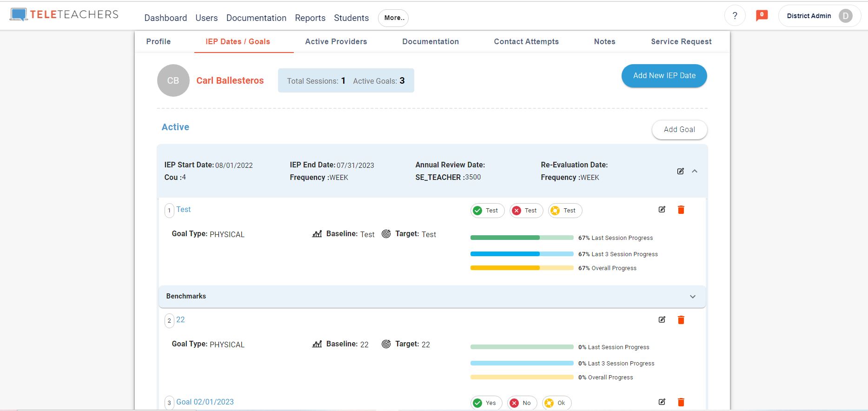The height and width of the screenshot is (411, 868).
Task: Click the Add Goal button
Action: pyautogui.click(x=679, y=130)
